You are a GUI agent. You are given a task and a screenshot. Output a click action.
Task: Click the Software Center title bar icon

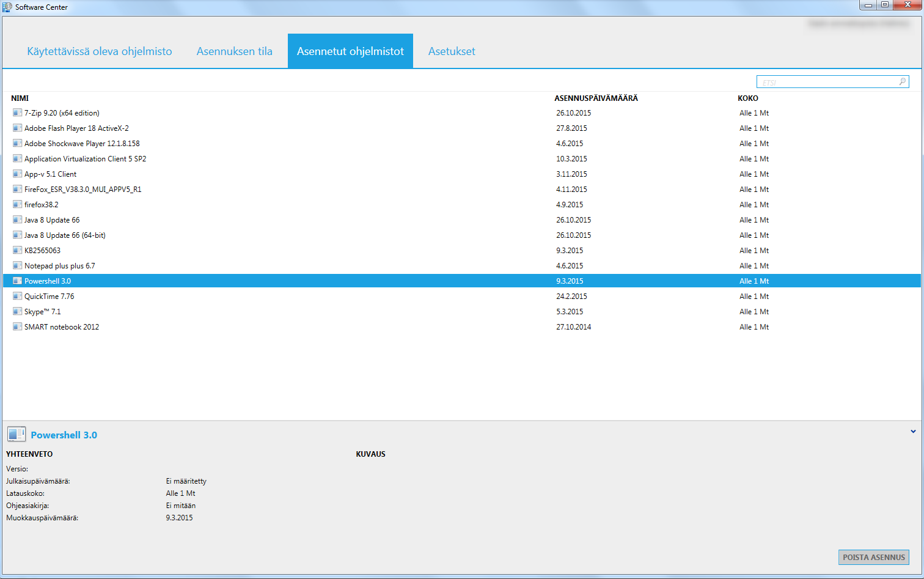[7, 7]
